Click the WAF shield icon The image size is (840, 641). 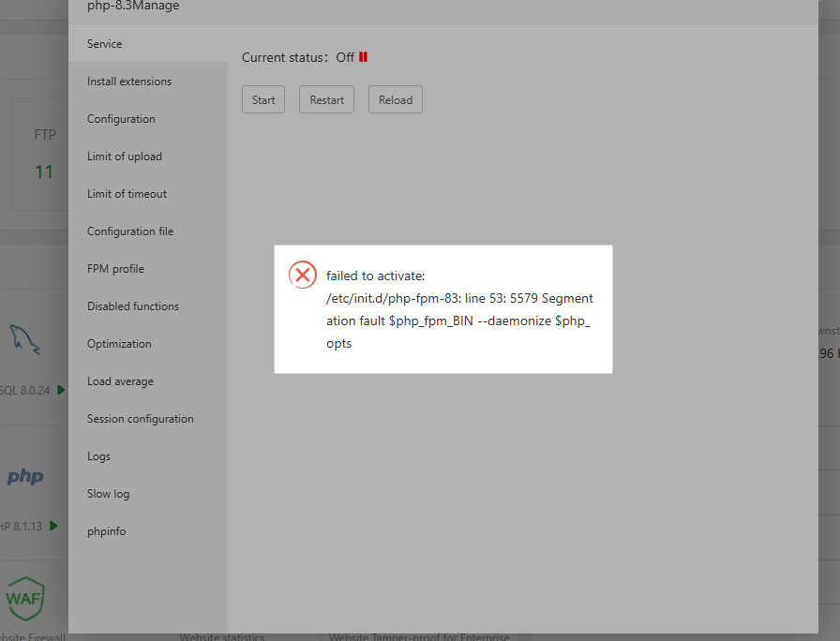coord(24,598)
